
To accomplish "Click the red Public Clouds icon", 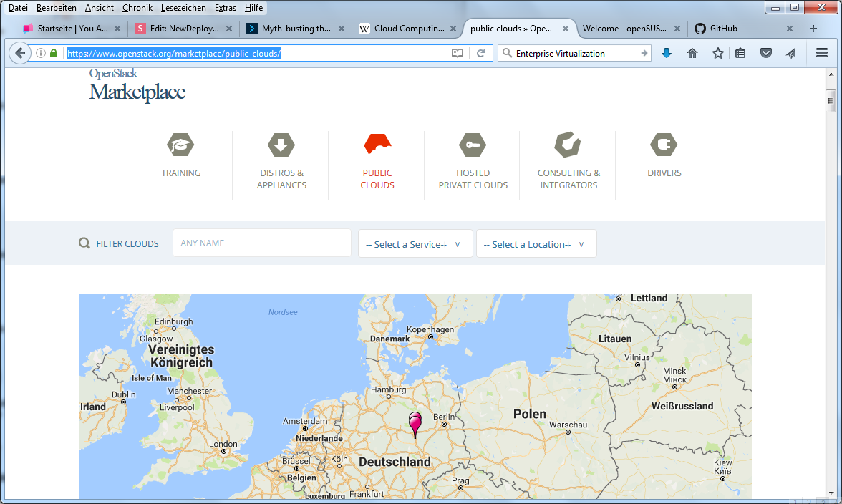I will tap(377, 144).
